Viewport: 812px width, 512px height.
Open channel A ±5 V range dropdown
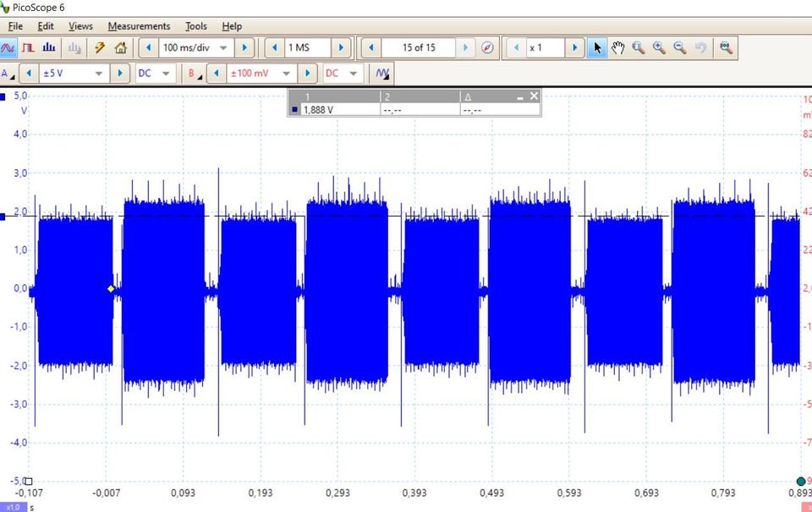tap(100, 74)
